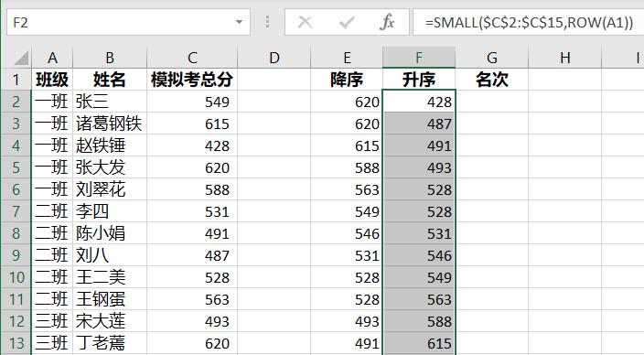Image resolution: width=644 pixels, height=355 pixels.
Task: Select the name cell 张大发
Action: [x=110, y=167]
